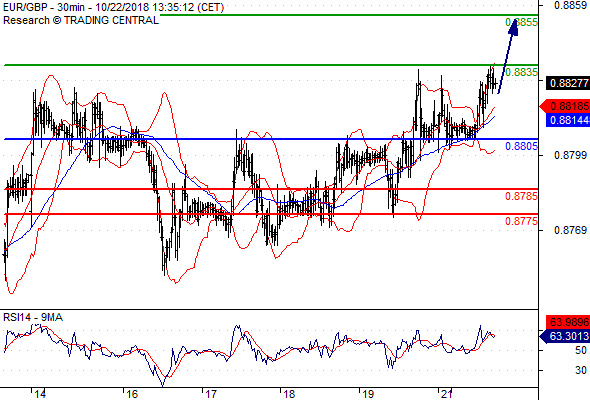The width and height of the screenshot is (590, 400).
Task: Click date label 19 on time axis
Action: coord(368,394)
